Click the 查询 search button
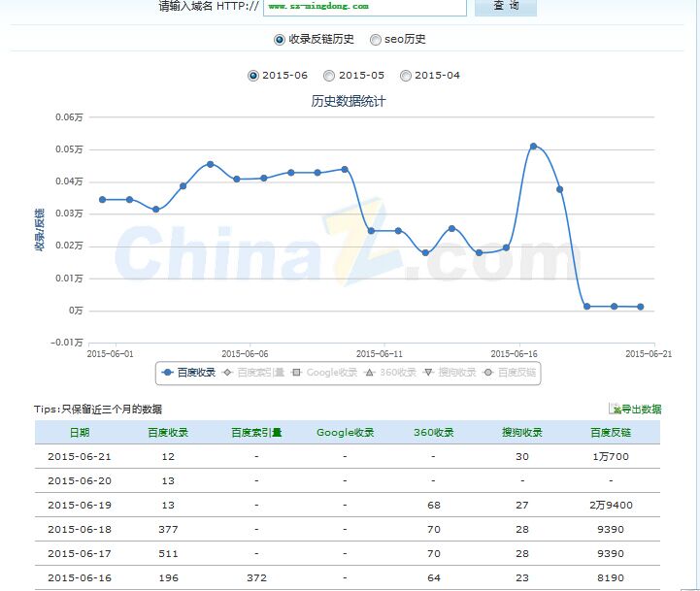The image size is (700, 591). point(505,6)
